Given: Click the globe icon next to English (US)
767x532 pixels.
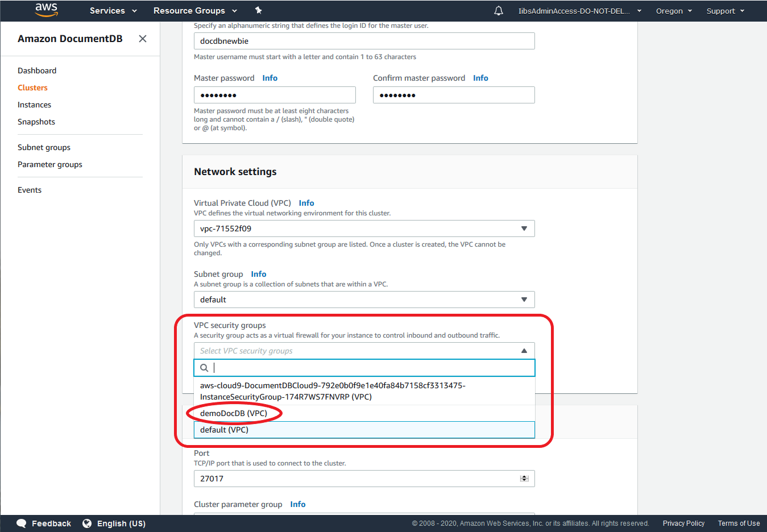Looking at the screenshot, I should click(x=87, y=523).
